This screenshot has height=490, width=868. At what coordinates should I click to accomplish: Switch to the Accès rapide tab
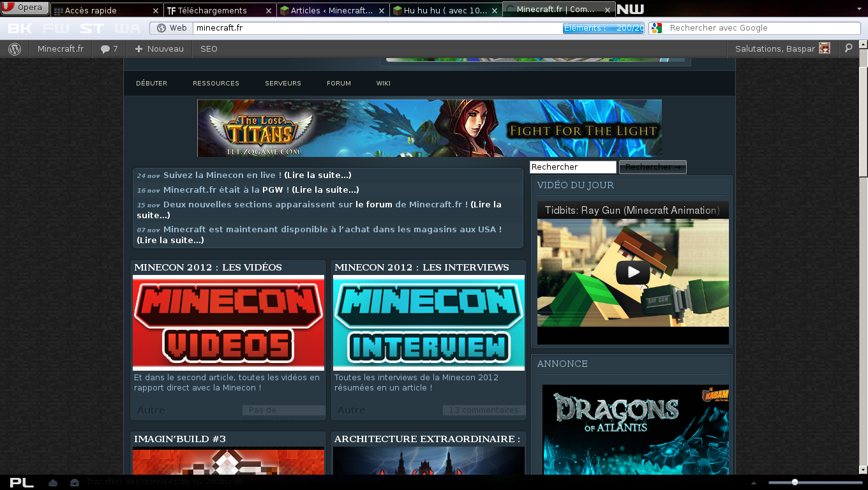(106, 10)
